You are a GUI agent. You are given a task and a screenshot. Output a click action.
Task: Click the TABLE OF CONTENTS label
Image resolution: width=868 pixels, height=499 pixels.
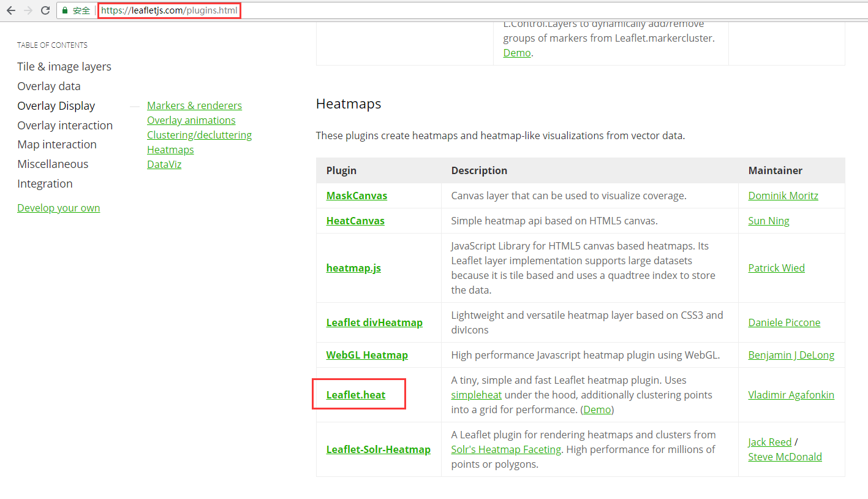(x=52, y=45)
